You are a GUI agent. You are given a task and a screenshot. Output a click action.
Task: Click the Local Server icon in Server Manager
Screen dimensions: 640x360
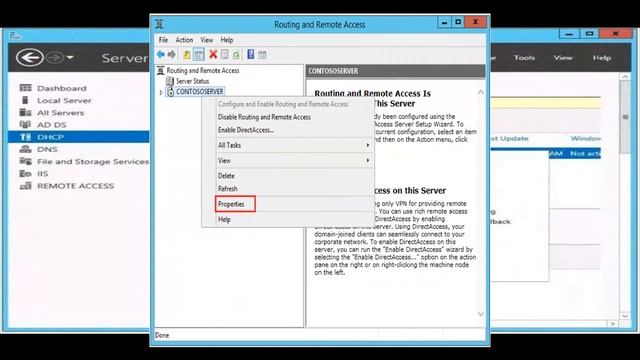click(25, 100)
